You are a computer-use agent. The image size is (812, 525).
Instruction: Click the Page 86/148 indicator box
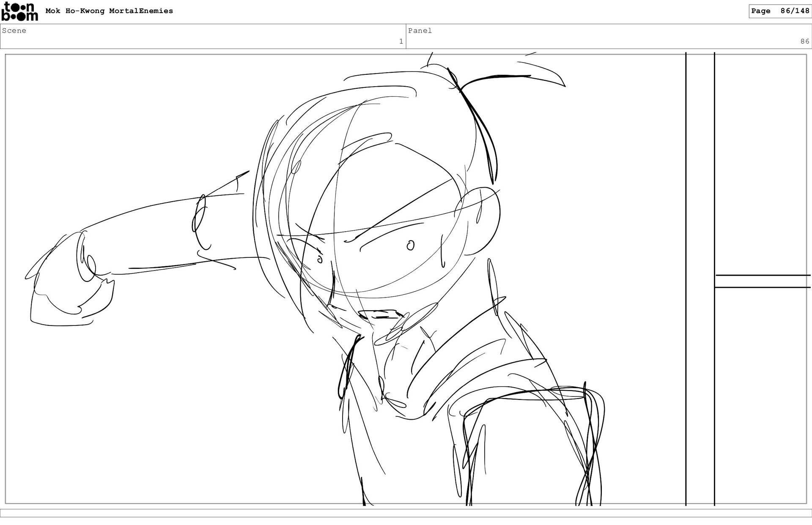click(780, 11)
